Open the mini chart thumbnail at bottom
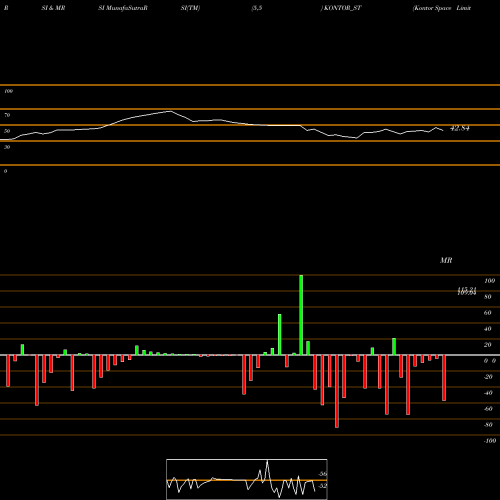This screenshot has width=500, height=500. 247,479
